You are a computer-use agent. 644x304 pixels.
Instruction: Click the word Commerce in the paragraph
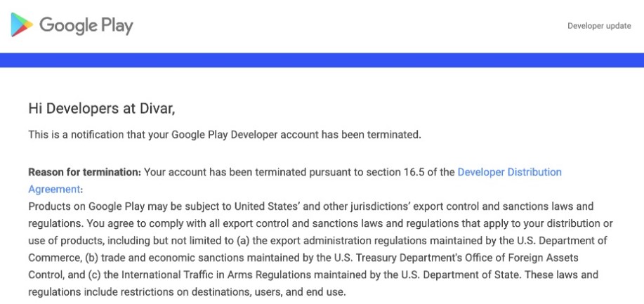pyautogui.click(x=53, y=258)
